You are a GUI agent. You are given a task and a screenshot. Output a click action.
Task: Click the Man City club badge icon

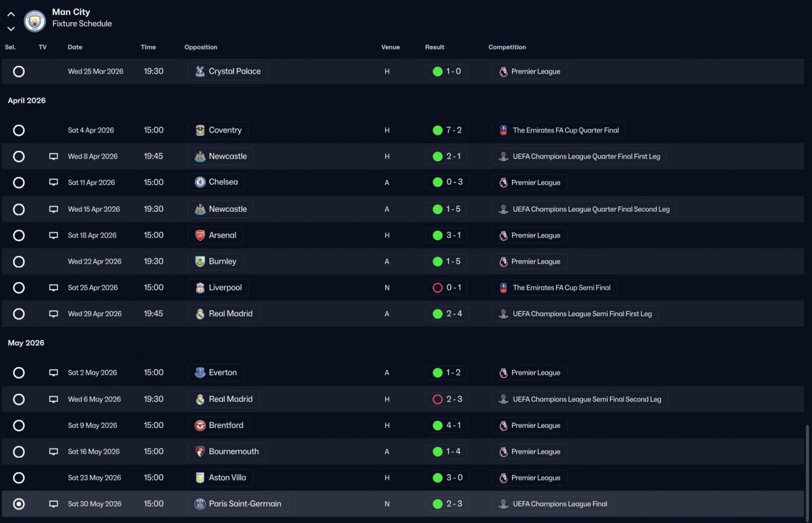click(x=35, y=21)
